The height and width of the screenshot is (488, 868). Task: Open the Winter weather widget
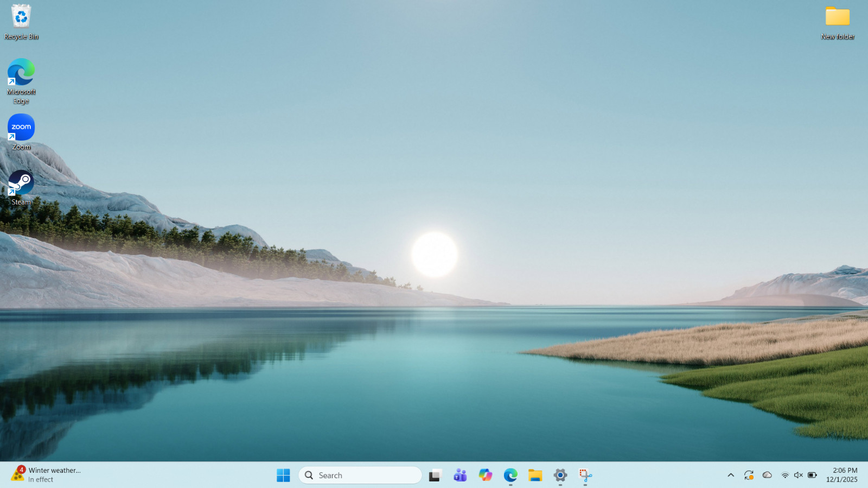46,475
